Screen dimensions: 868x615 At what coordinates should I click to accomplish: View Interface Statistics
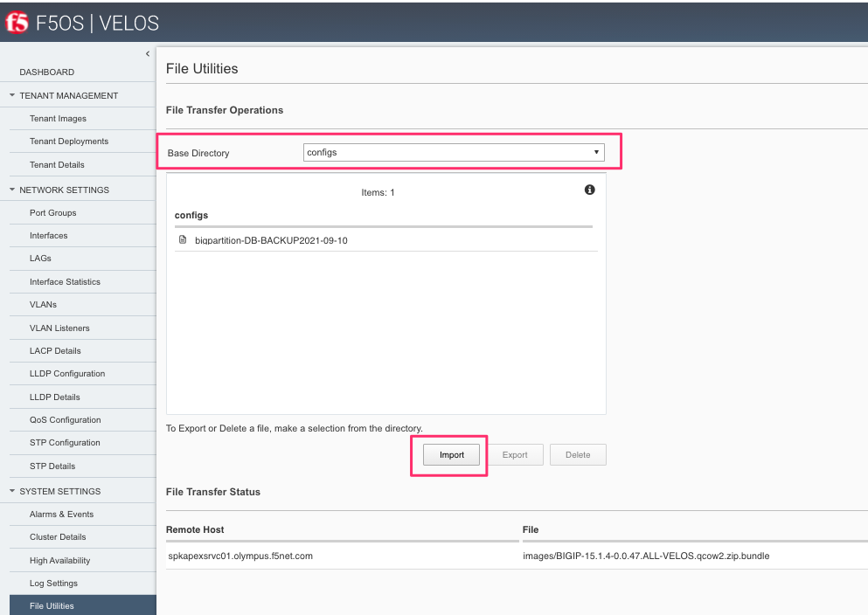[65, 281]
